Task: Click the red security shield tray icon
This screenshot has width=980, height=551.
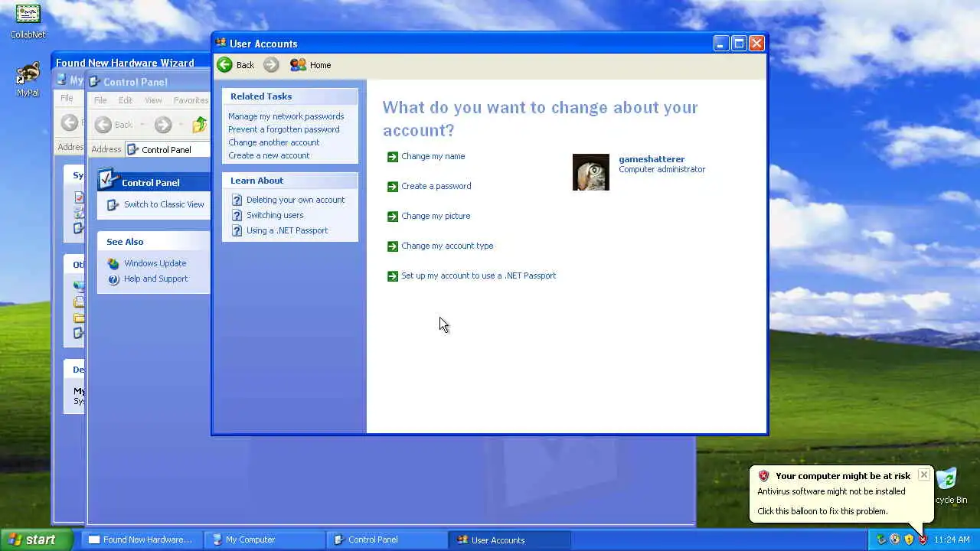Action: [x=923, y=540]
